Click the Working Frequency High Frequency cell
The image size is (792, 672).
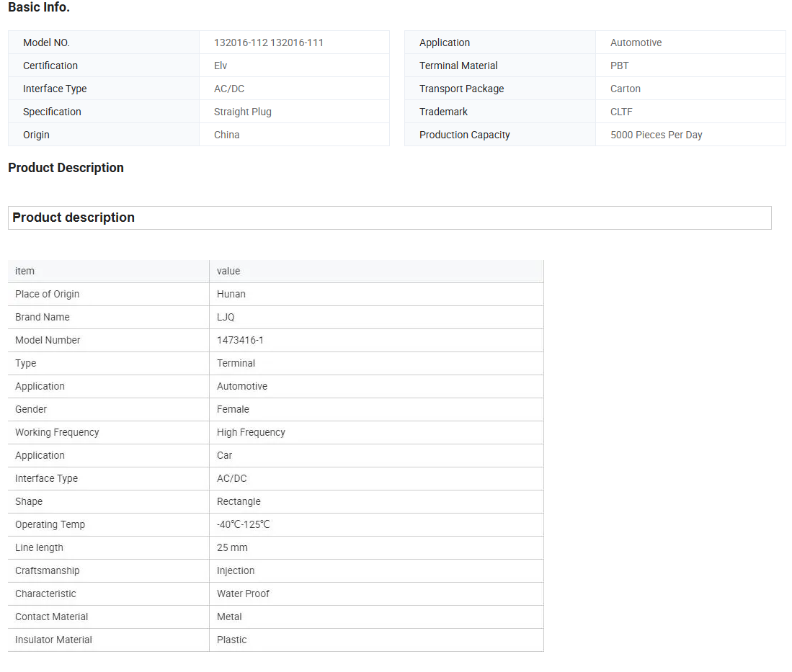pos(251,432)
